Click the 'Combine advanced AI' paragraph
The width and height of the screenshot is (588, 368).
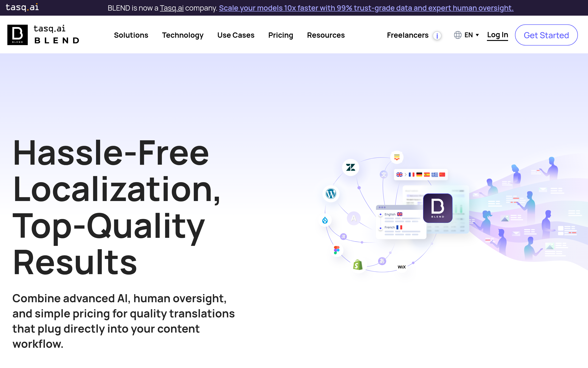(123, 321)
